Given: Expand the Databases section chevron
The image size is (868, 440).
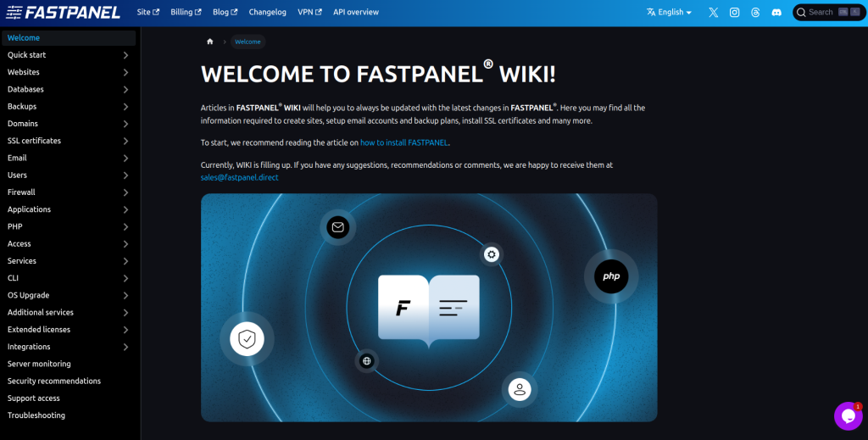Looking at the screenshot, I should click(125, 90).
